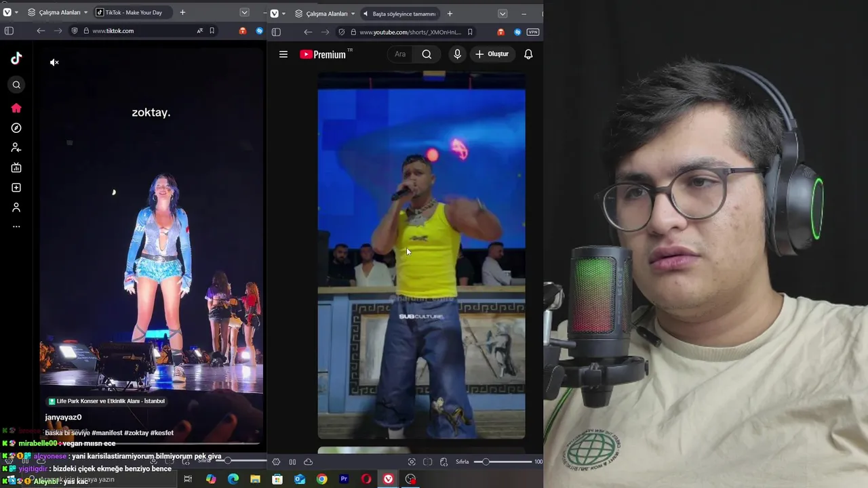Open TikTok Following sidebar icon

coord(16,148)
